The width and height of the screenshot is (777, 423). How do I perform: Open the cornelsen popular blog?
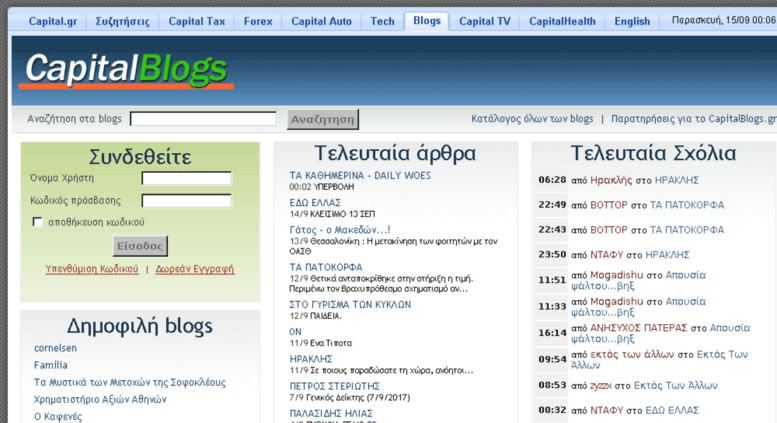(56, 348)
